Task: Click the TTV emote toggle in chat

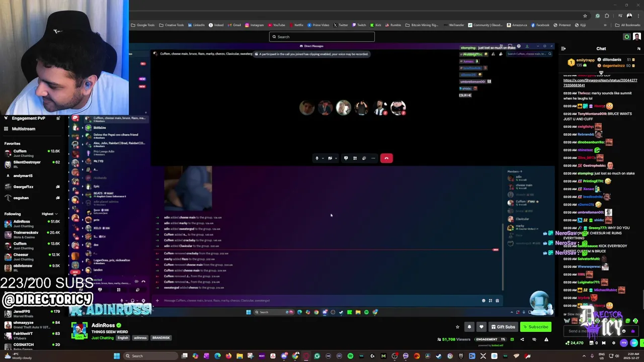Action: [x=623, y=343]
